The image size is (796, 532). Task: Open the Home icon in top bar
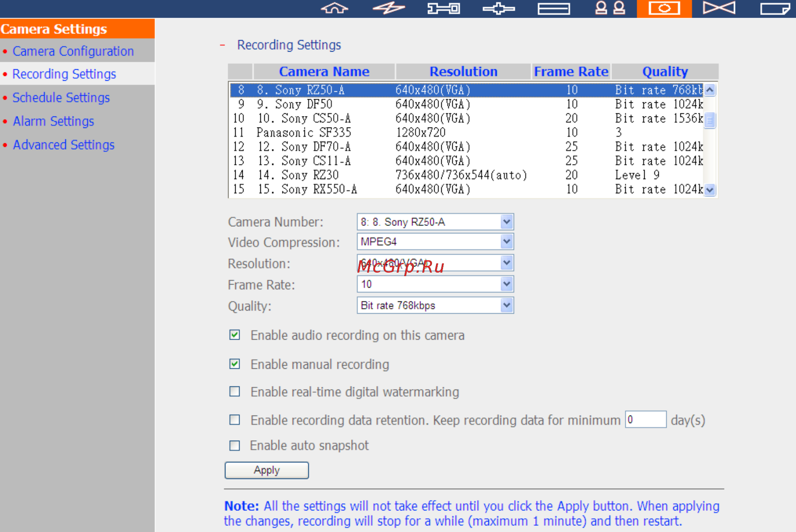pyautogui.click(x=334, y=8)
